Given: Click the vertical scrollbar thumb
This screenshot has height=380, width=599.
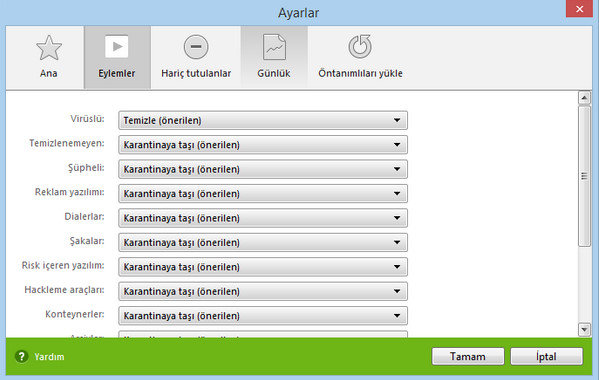Looking at the screenshot, I should [584, 176].
